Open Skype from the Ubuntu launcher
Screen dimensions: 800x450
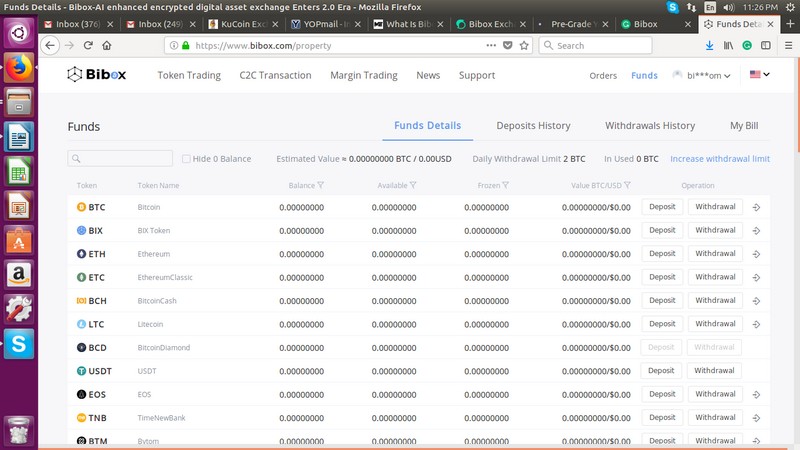[x=19, y=344]
